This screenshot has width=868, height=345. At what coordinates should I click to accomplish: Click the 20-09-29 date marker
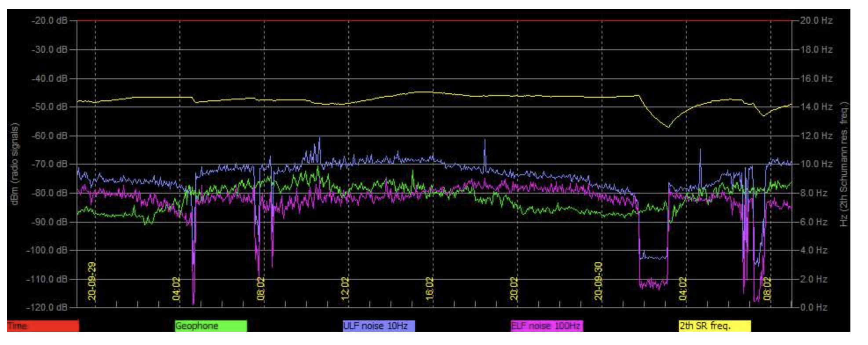click(x=92, y=281)
